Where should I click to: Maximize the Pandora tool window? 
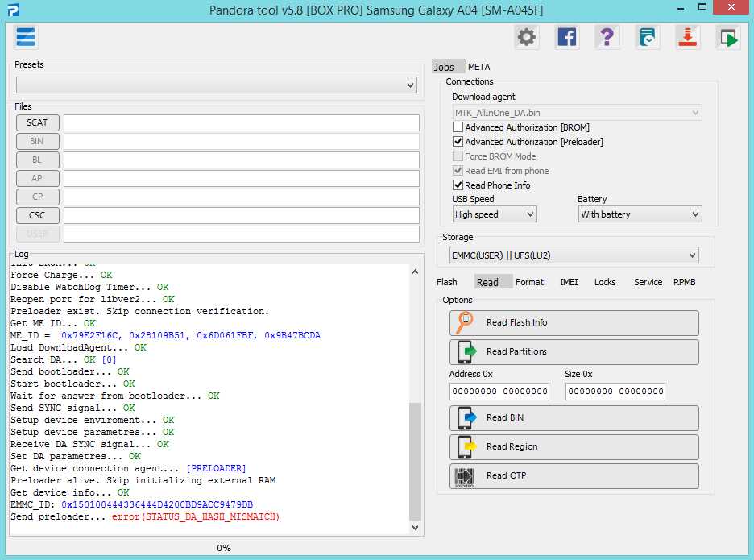(x=702, y=7)
